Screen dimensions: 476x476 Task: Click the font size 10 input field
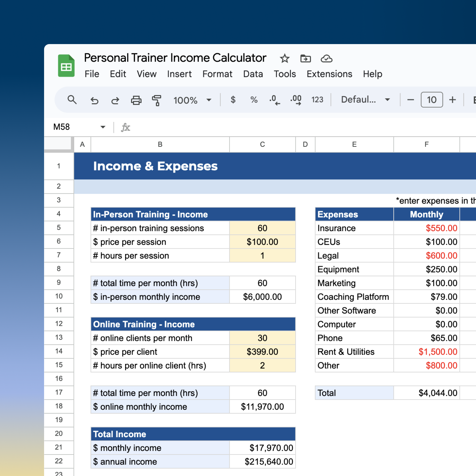point(432,100)
